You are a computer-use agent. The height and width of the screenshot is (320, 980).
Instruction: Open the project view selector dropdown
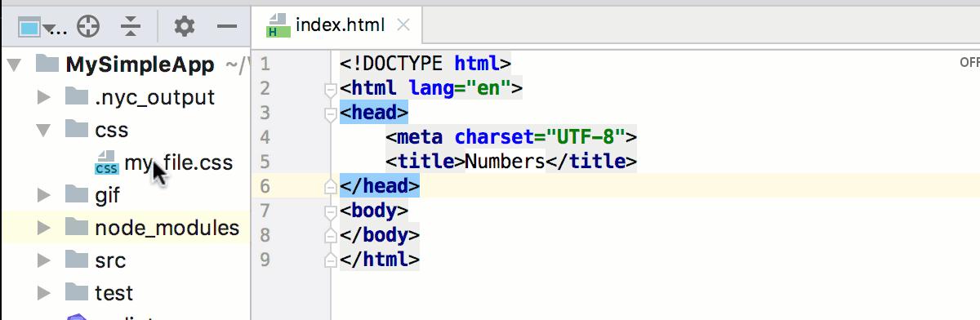42,27
